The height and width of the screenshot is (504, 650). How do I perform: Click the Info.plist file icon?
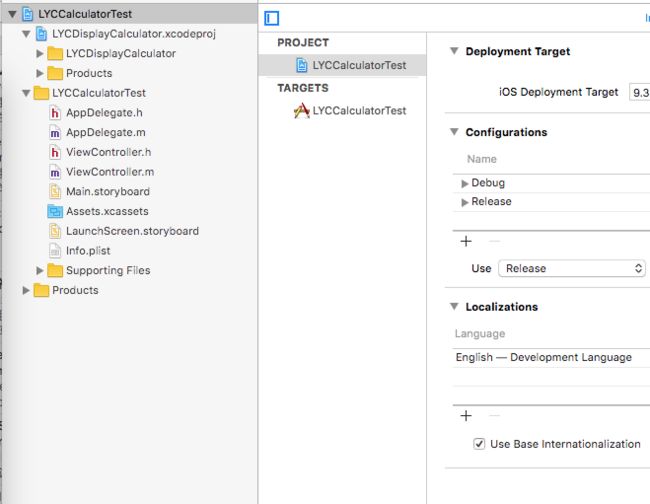[55, 251]
